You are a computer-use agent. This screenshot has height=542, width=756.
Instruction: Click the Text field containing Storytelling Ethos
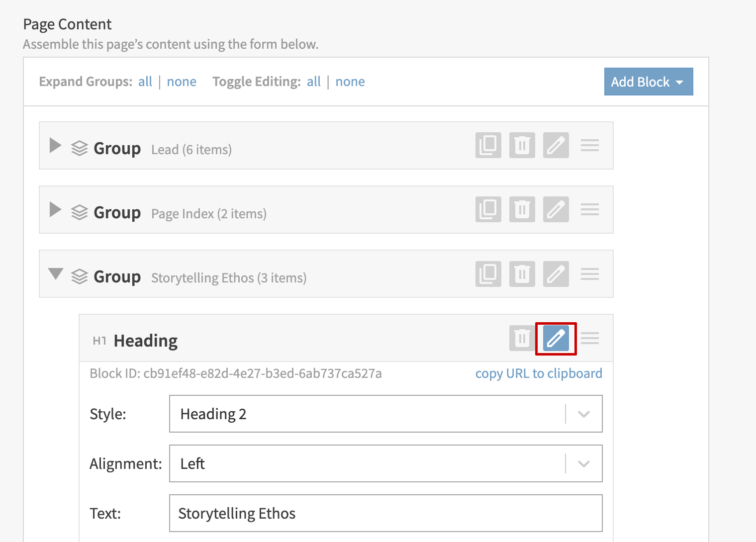(x=385, y=513)
